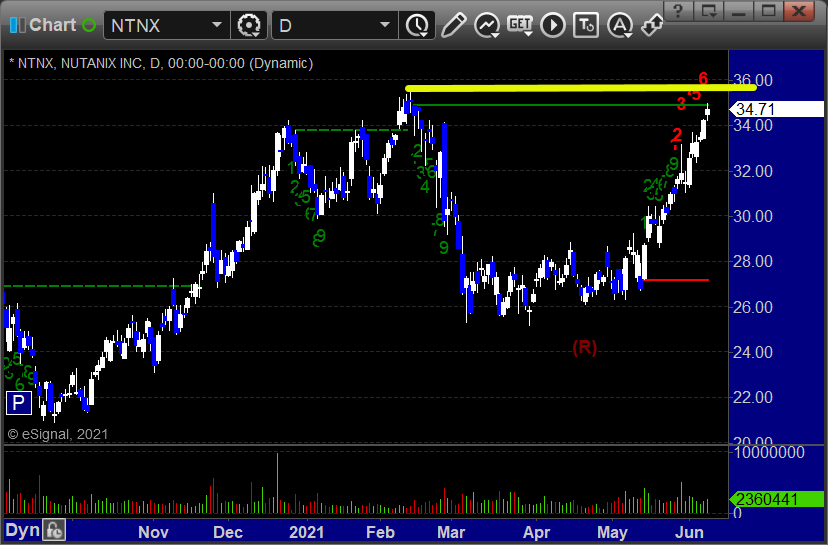Click the 2021 label on the time axis

pyautogui.click(x=306, y=532)
